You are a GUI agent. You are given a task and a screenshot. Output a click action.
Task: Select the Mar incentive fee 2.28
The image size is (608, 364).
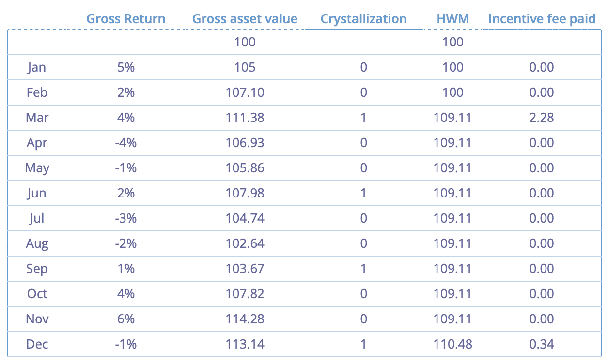click(542, 118)
